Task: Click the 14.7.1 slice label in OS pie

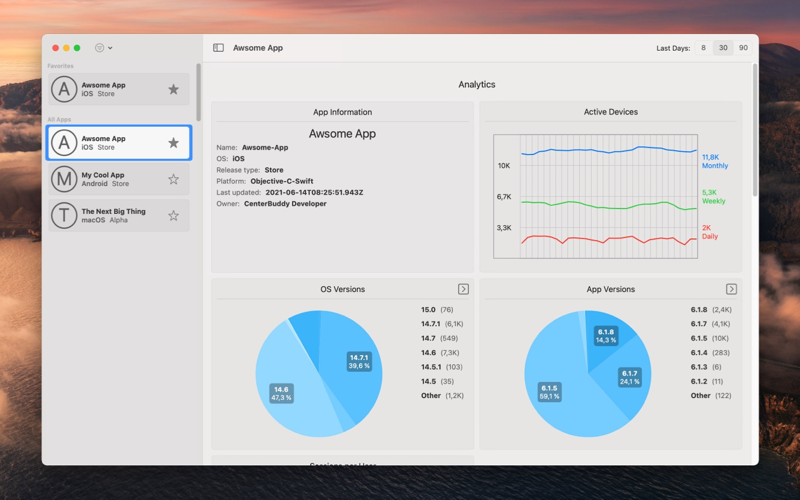Action: (x=359, y=361)
